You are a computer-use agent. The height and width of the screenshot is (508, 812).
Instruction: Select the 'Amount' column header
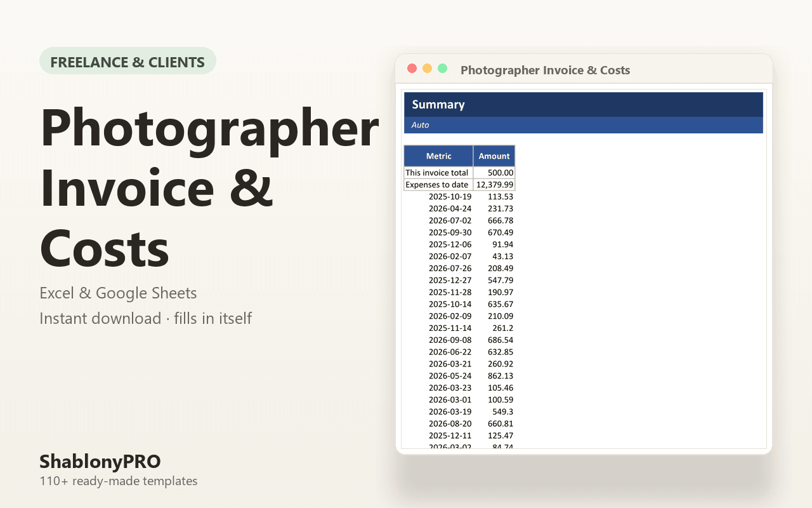point(494,156)
